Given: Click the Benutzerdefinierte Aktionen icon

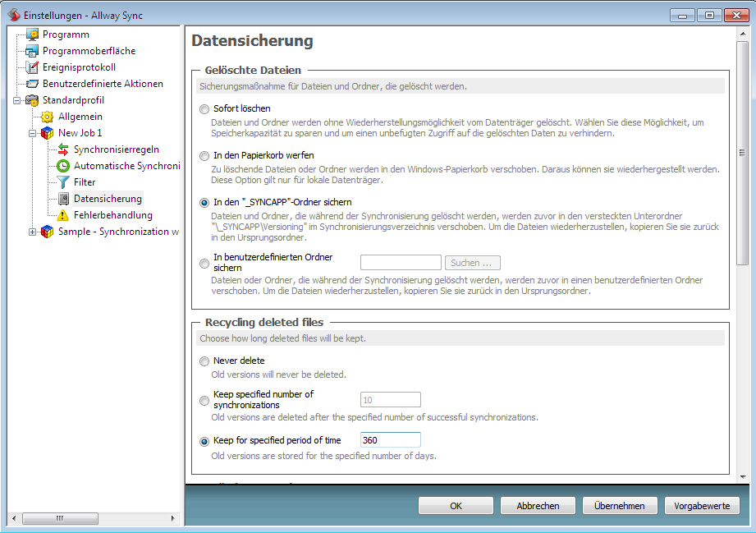Looking at the screenshot, I should (32, 84).
